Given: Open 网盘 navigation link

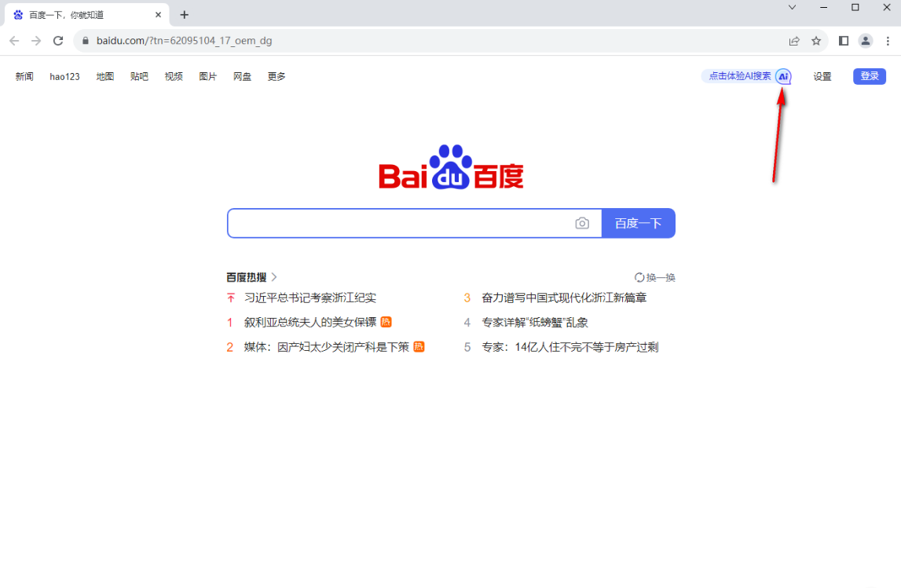Looking at the screenshot, I should tap(242, 76).
